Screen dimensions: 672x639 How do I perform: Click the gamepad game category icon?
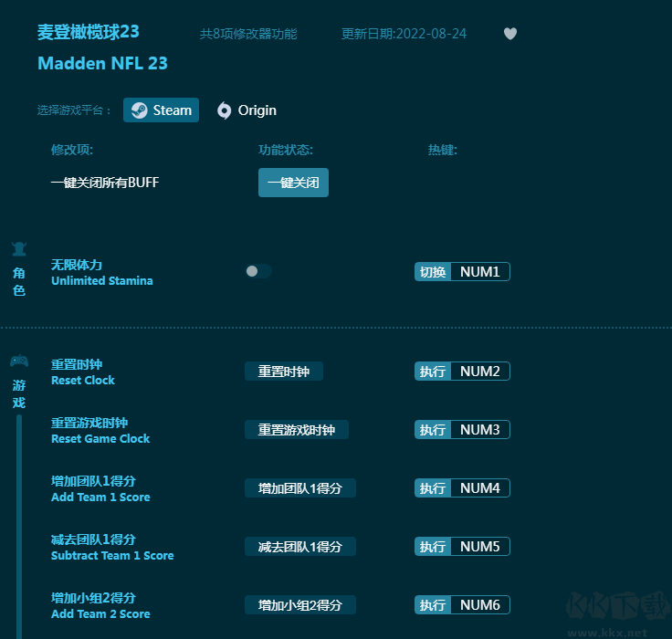19,361
